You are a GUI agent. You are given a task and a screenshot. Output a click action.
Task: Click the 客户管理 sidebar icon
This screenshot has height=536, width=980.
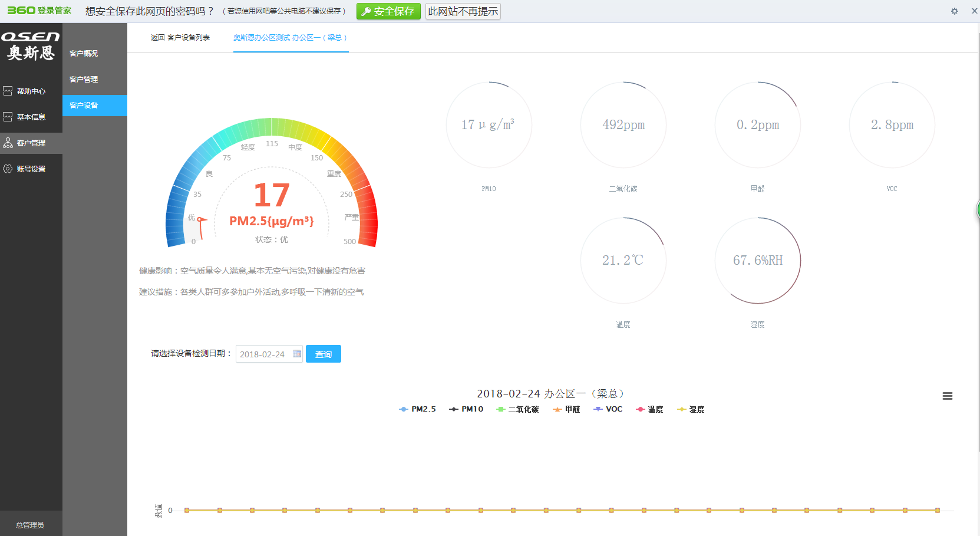pyautogui.click(x=8, y=143)
